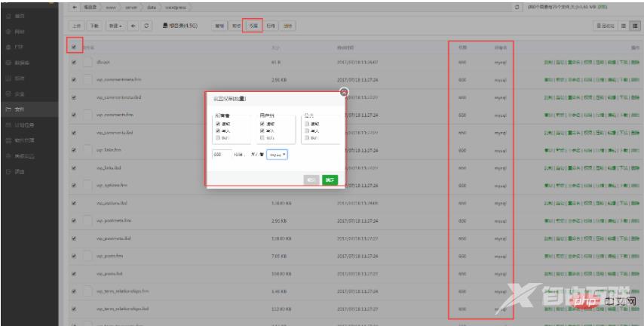Open the owner dropdown showing mysql
The image size is (644, 326).
(x=277, y=153)
